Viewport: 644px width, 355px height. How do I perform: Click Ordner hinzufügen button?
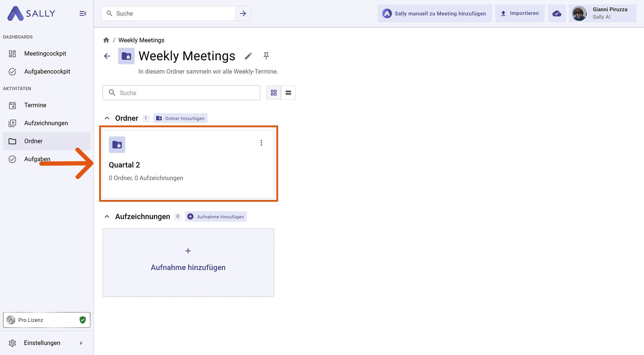pos(180,118)
